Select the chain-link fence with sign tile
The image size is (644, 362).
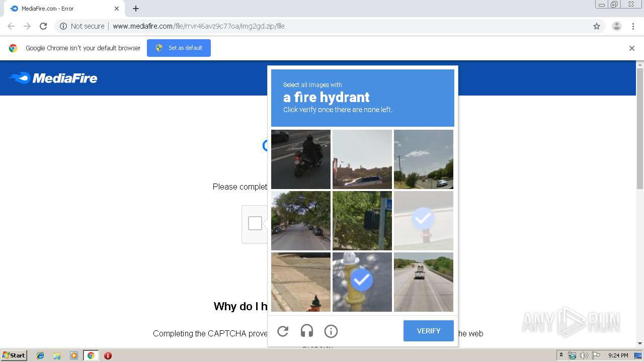[x=362, y=221]
